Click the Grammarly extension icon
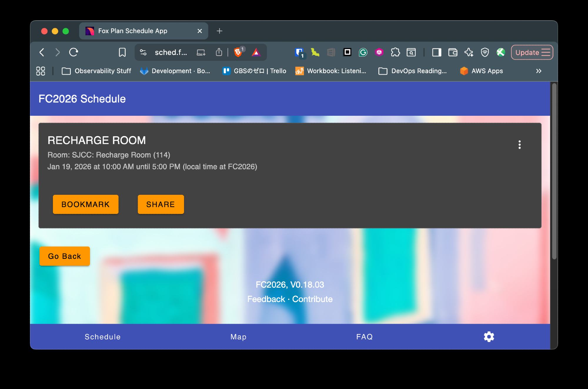The height and width of the screenshot is (389, 588). [x=363, y=53]
